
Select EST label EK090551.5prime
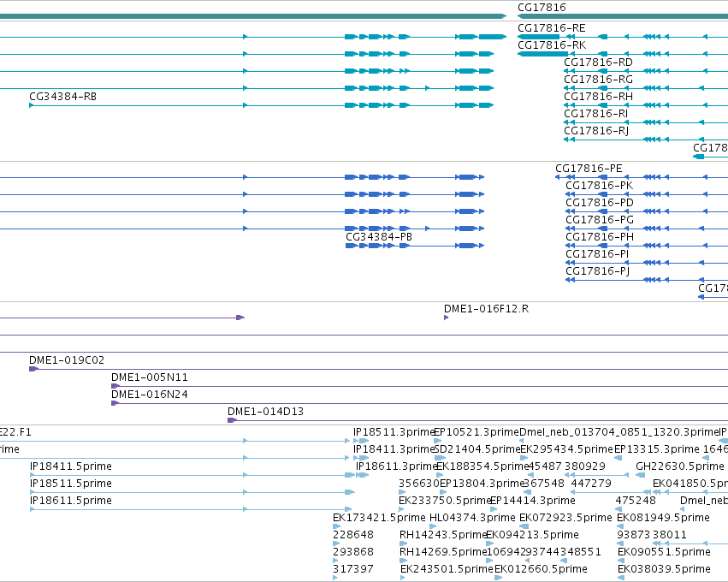tap(664, 553)
